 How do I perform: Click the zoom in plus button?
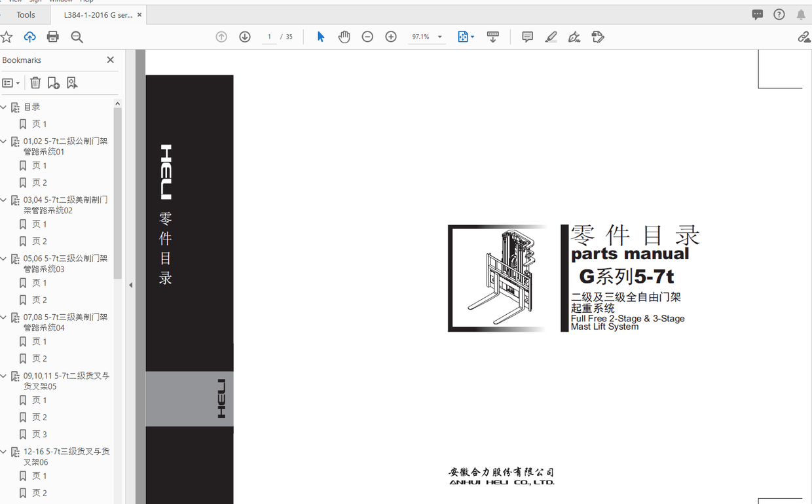(x=391, y=37)
